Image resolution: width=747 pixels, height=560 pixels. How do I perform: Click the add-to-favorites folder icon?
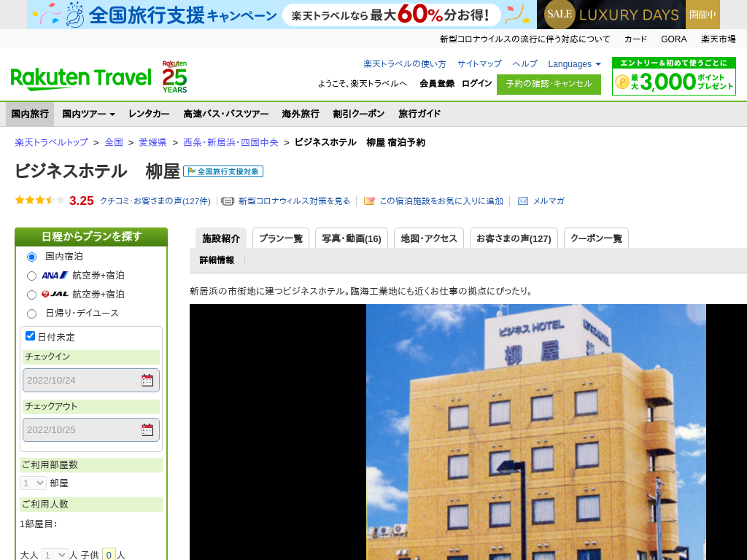pos(369,201)
